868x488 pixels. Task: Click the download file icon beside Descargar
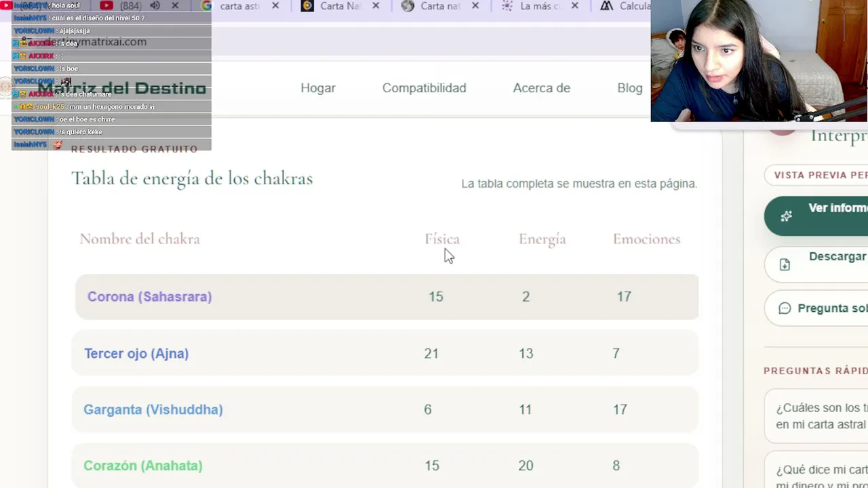point(785,264)
